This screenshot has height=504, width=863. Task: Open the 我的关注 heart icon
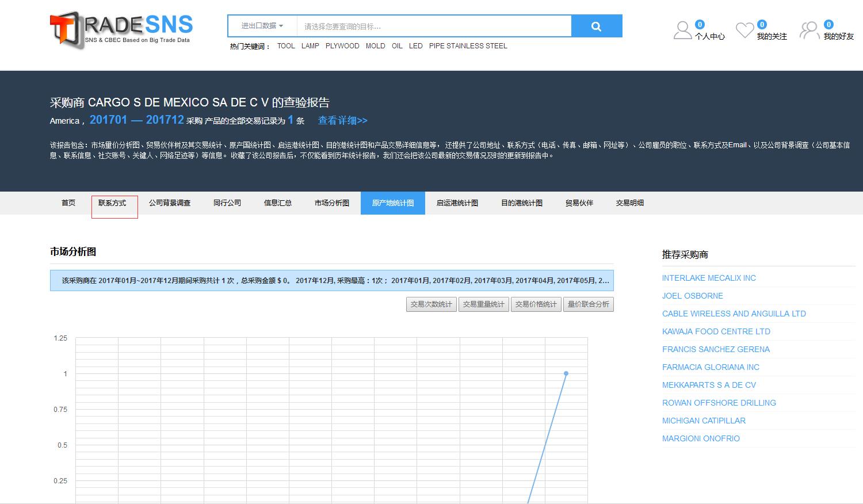pos(745,30)
